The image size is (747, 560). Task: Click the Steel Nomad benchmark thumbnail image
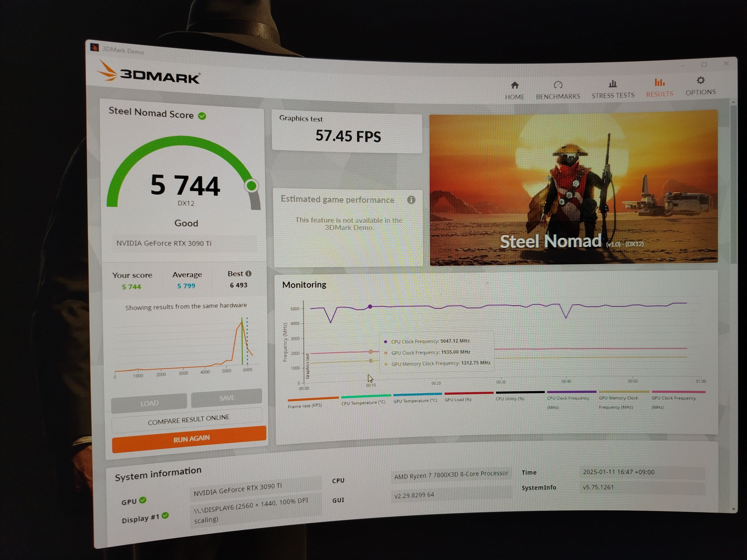574,188
